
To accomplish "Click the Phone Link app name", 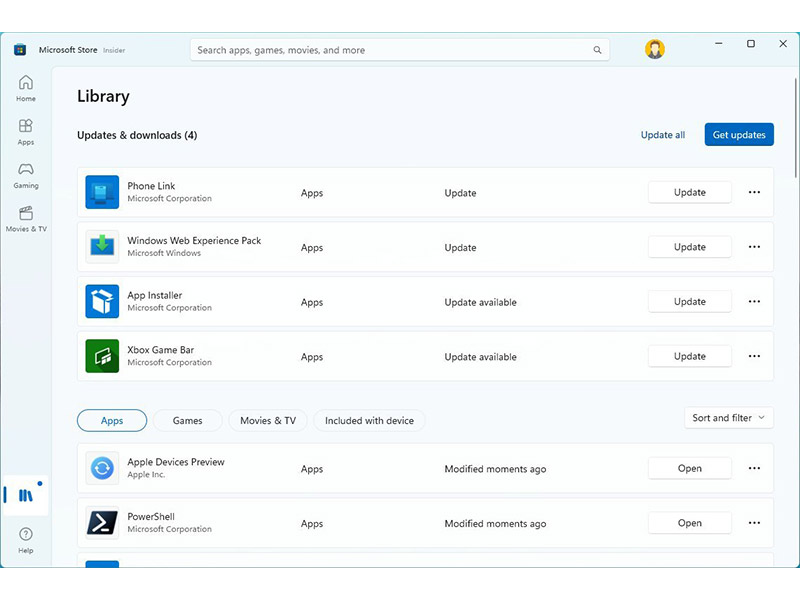I will click(151, 186).
